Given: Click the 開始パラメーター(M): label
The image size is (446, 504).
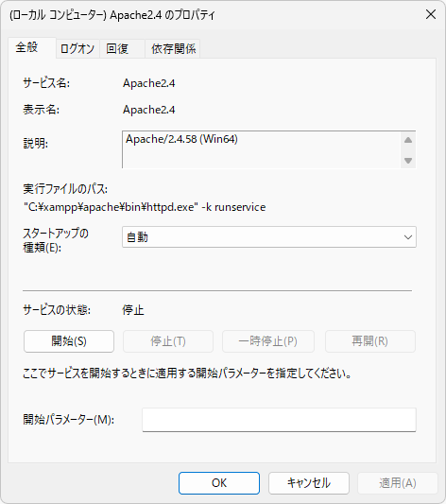Looking at the screenshot, I should pyautogui.click(x=69, y=420).
